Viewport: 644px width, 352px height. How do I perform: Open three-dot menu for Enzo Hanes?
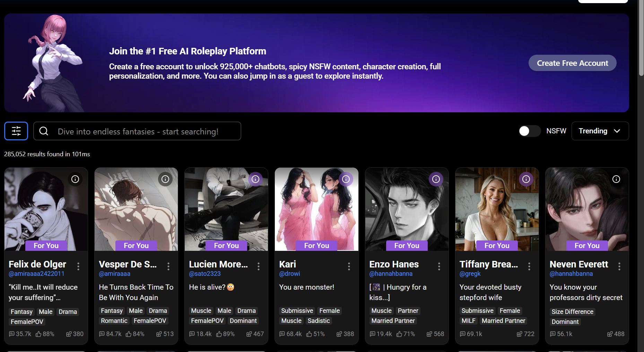439,266
